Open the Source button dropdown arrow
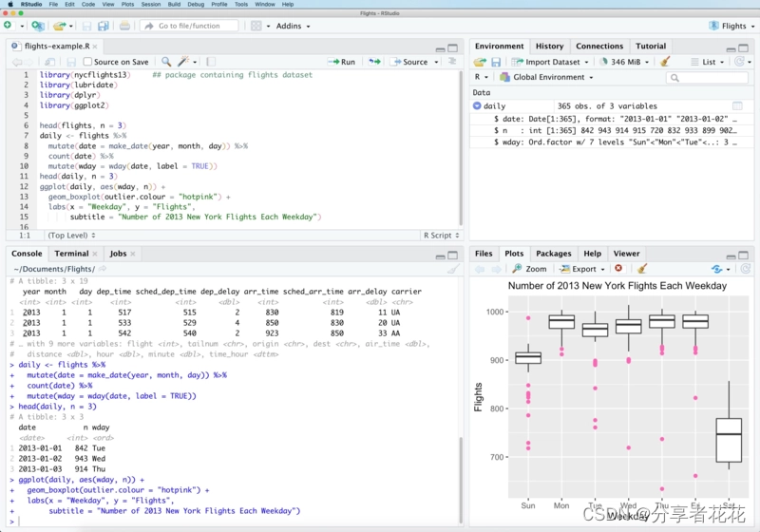The image size is (760, 532). coord(436,62)
